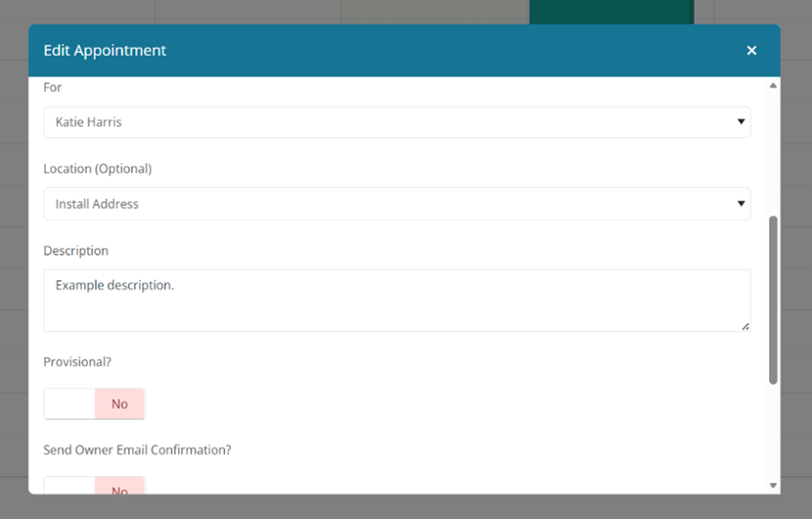
Task: Click the "Description" field label
Action: coord(76,251)
